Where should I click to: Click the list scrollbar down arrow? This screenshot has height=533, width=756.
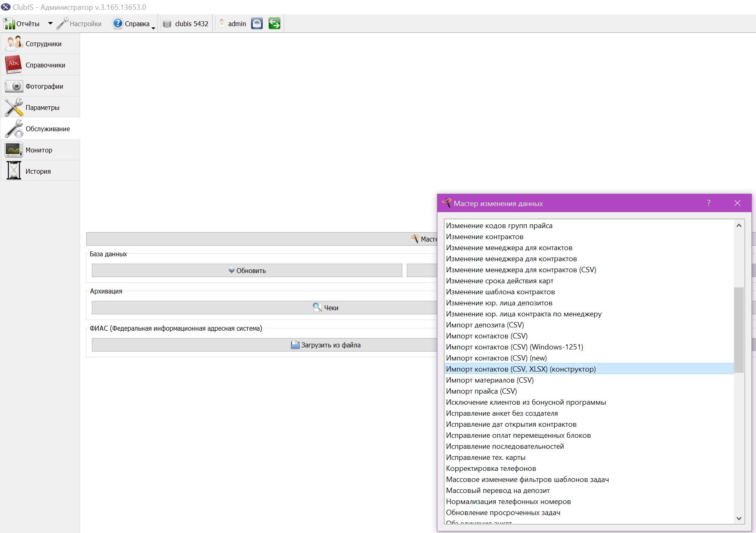pyautogui.click(x=739, y=518)
